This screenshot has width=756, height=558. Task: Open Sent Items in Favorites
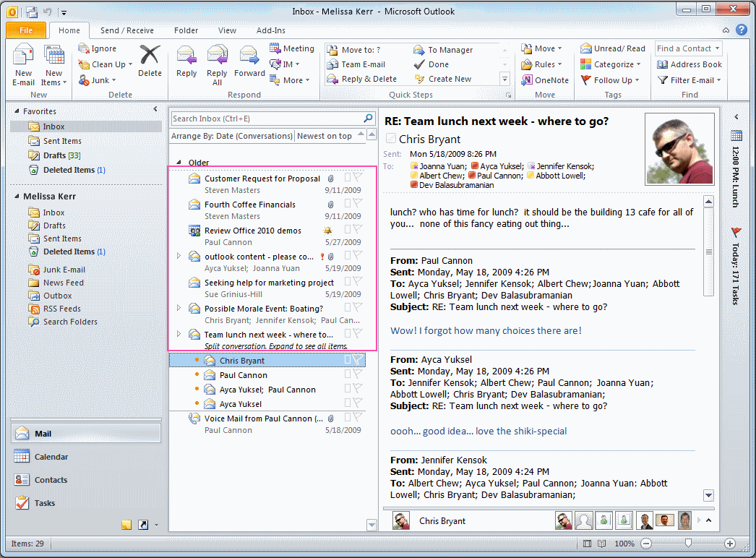point(62,141)
